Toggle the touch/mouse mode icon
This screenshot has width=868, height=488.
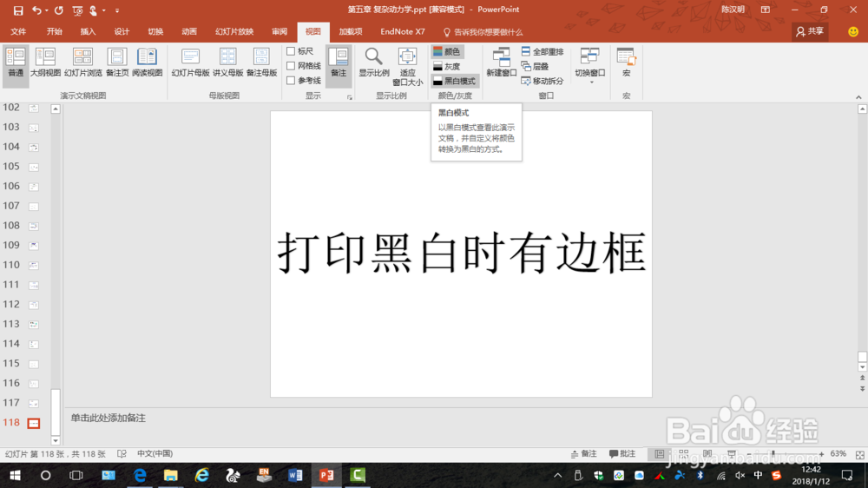pos(94,10)
